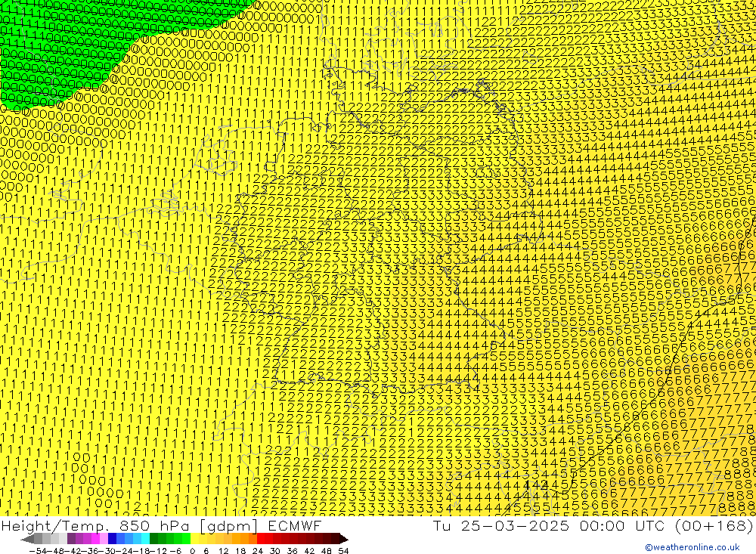This screenshot has height=554, width=756.
Task: Select the dark blue swatch above the -30 label
Action: coord(112,540)
